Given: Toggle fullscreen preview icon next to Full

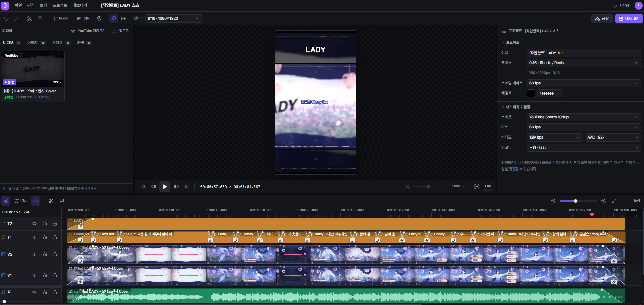Looking at the screenshot, I should [477, 186].
